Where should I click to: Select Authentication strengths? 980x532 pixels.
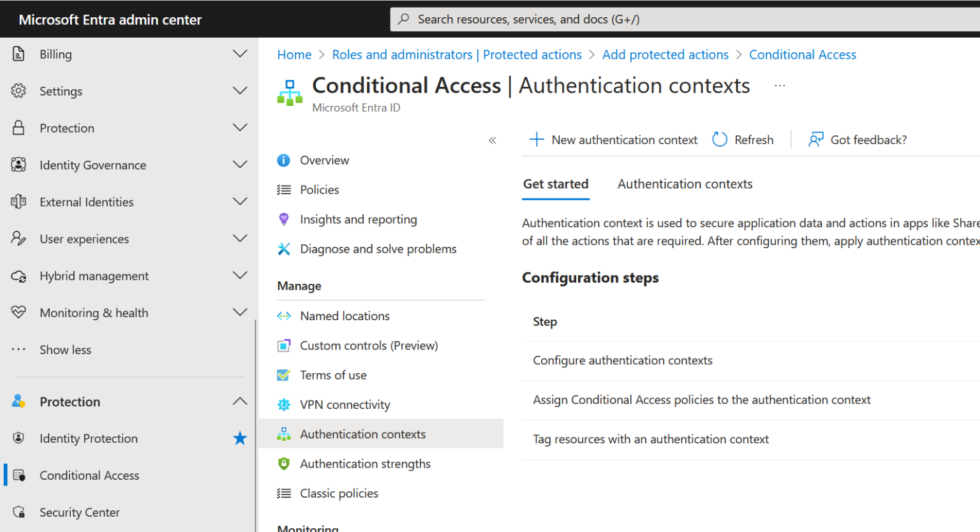(365, 464)
